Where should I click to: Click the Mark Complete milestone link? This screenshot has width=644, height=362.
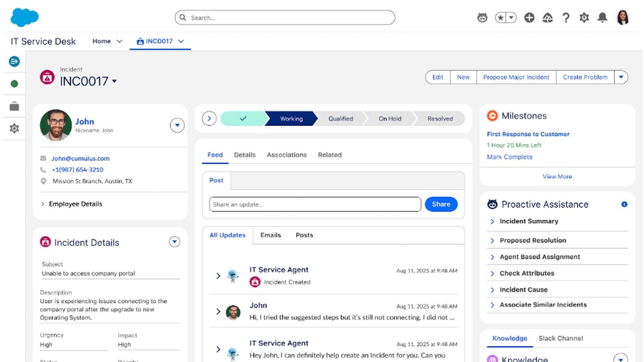tap(509, 157)
